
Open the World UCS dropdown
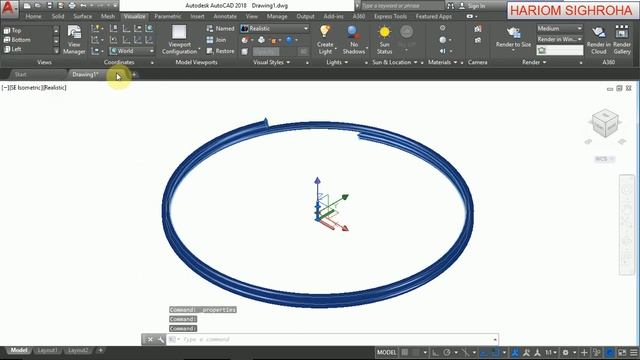coord(132,51)
